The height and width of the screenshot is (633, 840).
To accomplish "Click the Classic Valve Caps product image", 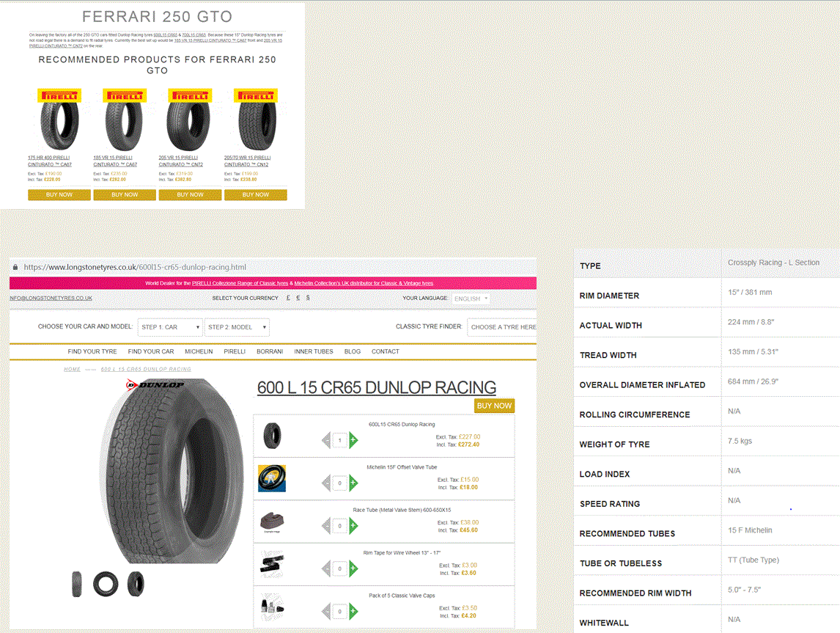I will (272, 607).
